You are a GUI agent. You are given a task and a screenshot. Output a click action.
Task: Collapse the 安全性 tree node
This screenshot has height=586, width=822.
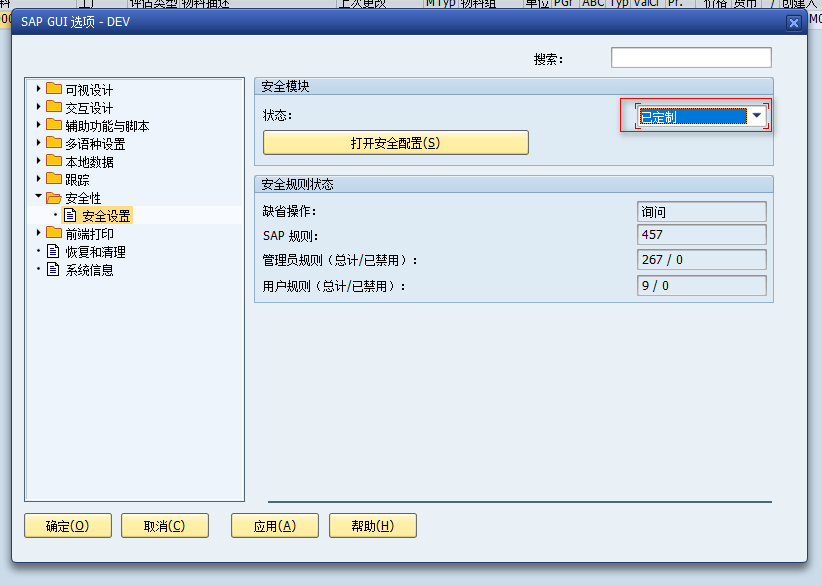coord(38,196)
